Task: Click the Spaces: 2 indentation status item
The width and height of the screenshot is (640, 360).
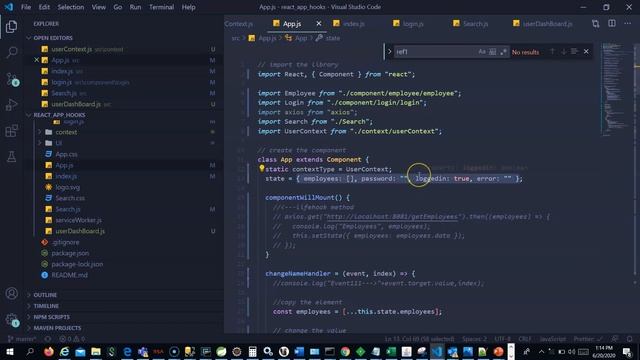Action: coord(474,339)
